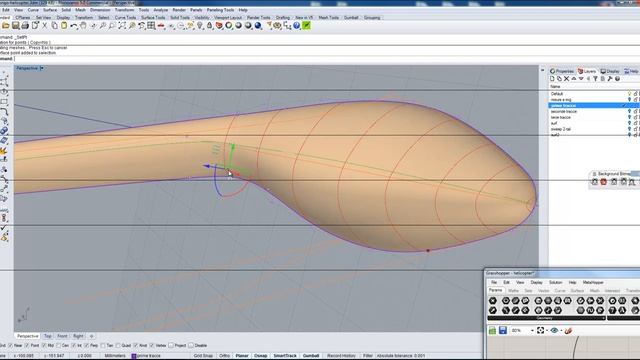Click the layer Filter funnel icon
The width and height of the screenshot is (640, 360).
point(596,79)
